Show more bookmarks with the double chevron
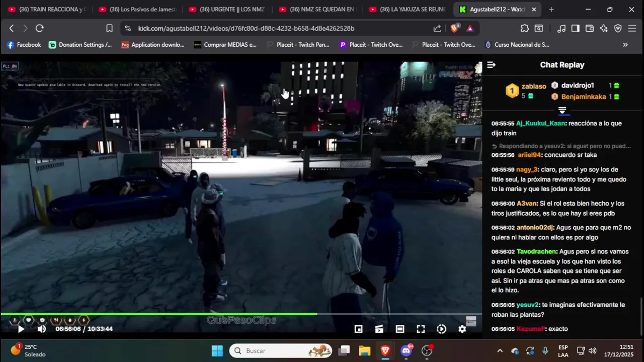Viewport: 644px width, 362px height. tap(625, 45)
